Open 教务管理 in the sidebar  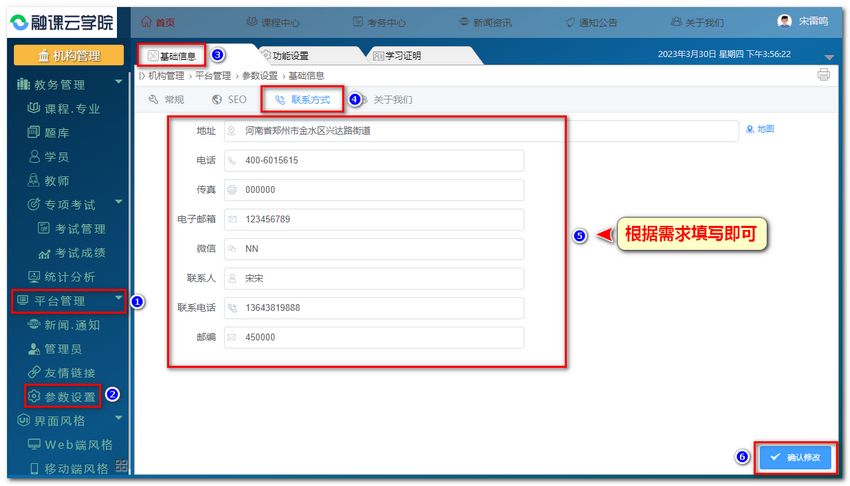tap(59, 85)
